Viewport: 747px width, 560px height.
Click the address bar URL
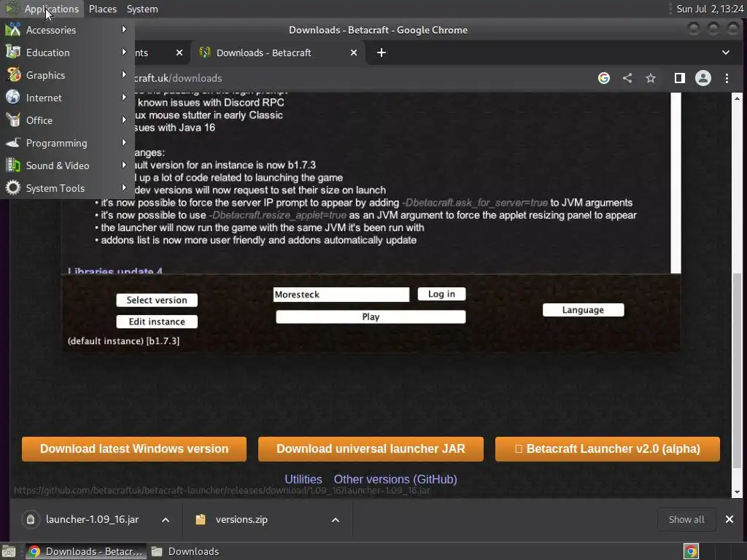click(x=178, y=78)
